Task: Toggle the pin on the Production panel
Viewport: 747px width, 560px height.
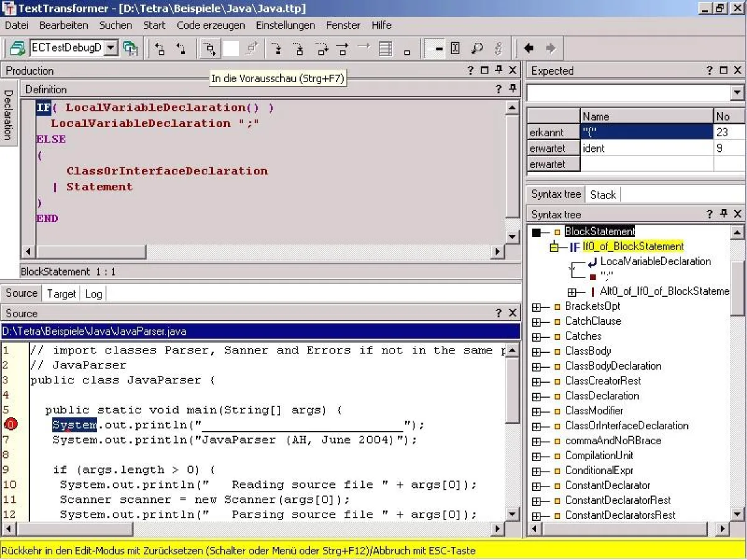Action: point(497,70)
